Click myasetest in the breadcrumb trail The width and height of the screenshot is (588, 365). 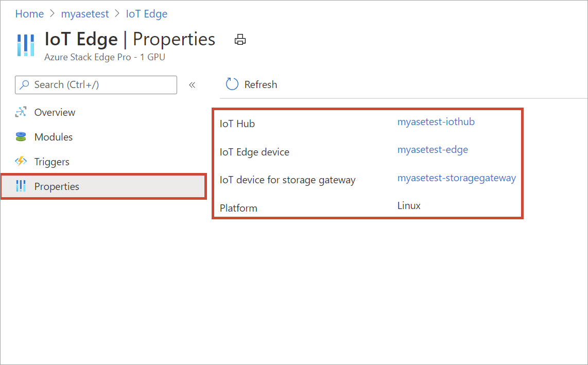pyautogui.click(x=84, y=13)
